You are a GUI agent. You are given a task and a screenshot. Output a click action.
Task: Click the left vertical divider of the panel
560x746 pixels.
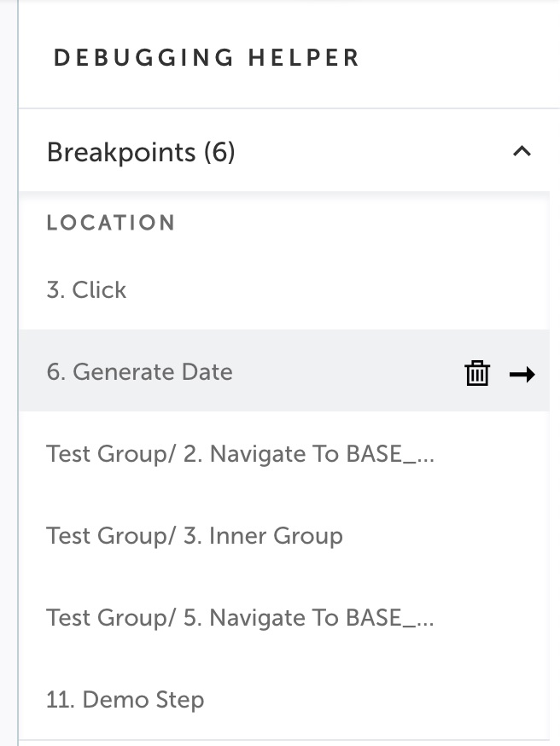18,373
